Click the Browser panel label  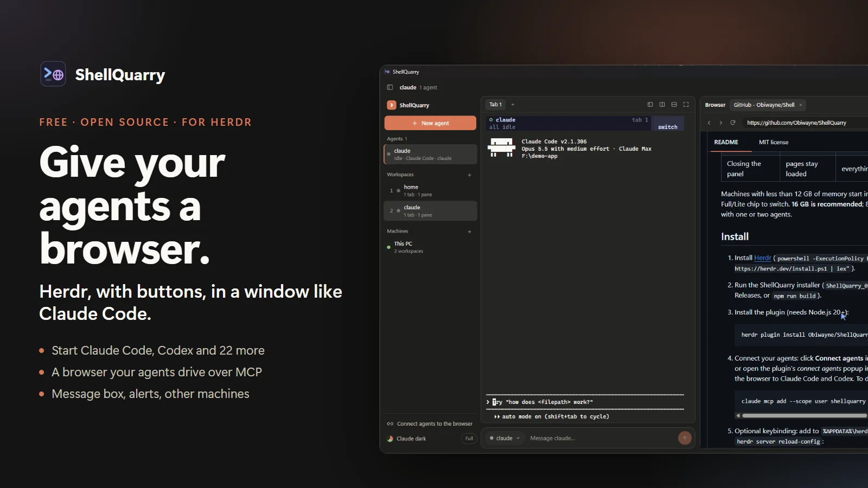click(x=715, y=105)
